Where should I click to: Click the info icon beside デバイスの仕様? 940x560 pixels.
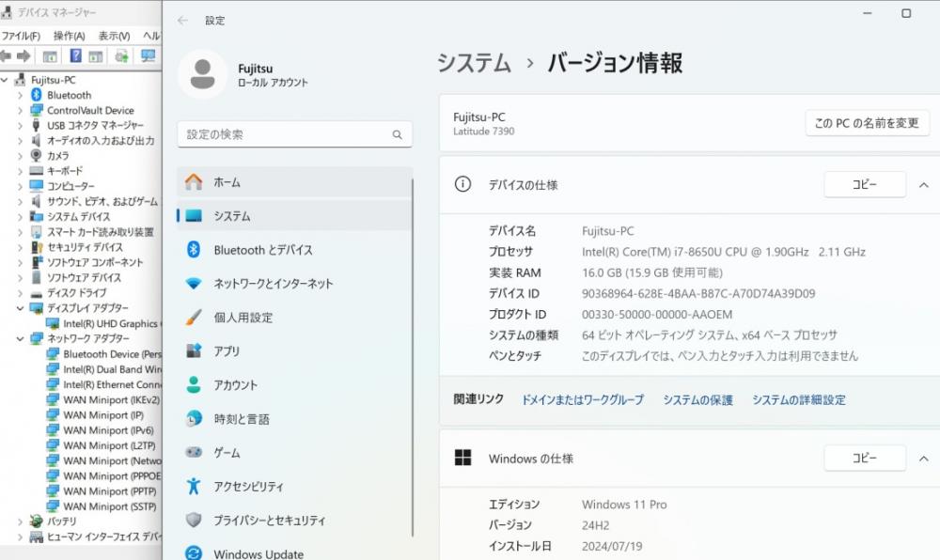[x=462, y=184]
